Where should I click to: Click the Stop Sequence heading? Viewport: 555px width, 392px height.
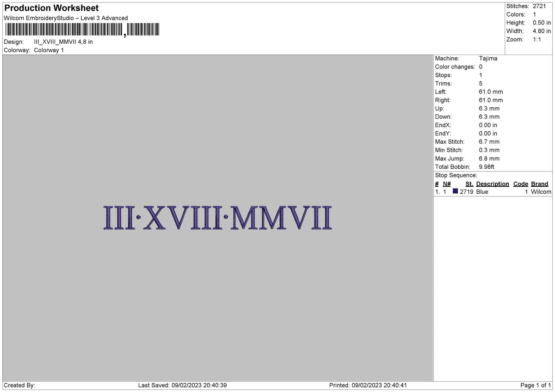pos(456,175)
